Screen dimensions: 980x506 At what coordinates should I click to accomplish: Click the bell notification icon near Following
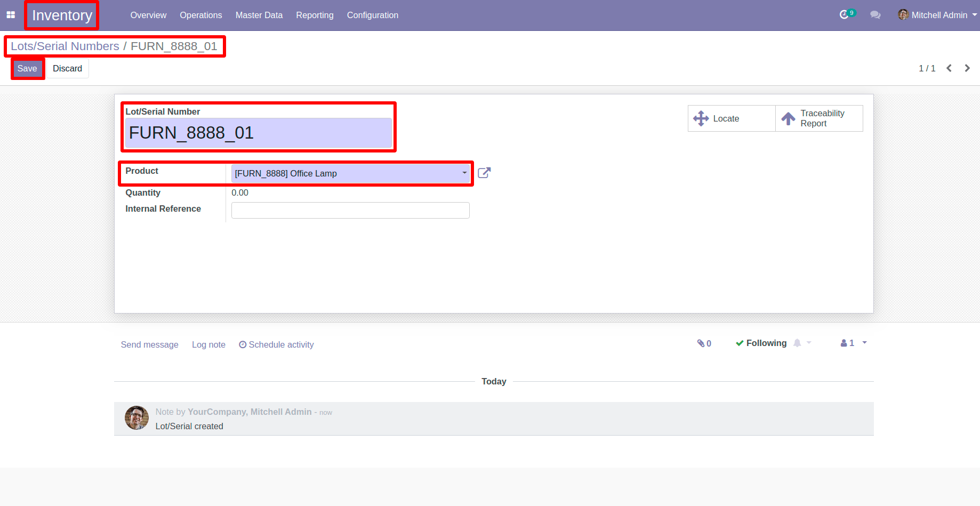(797, 343)
